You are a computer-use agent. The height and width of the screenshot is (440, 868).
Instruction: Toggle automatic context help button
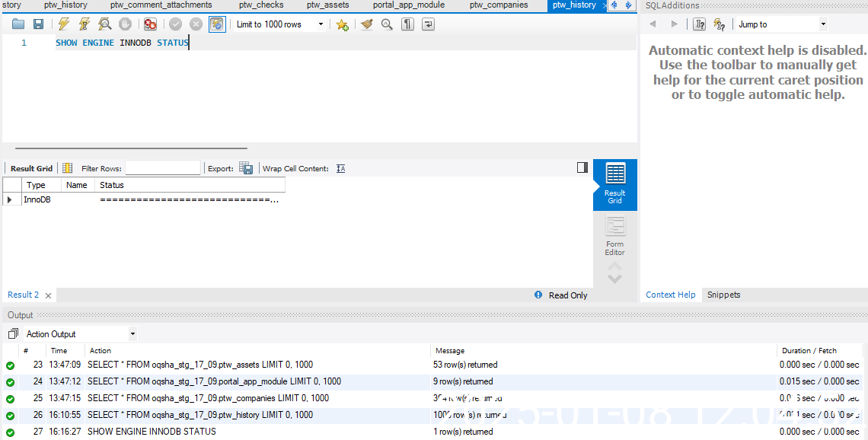tap(719, 24)
